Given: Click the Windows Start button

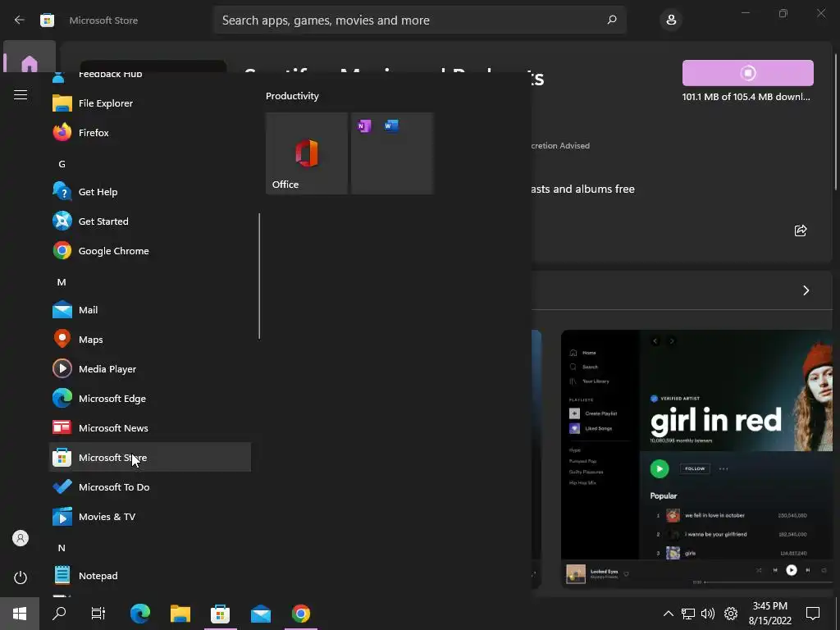Looking at the screenshot, I should (x=20, y=614).
